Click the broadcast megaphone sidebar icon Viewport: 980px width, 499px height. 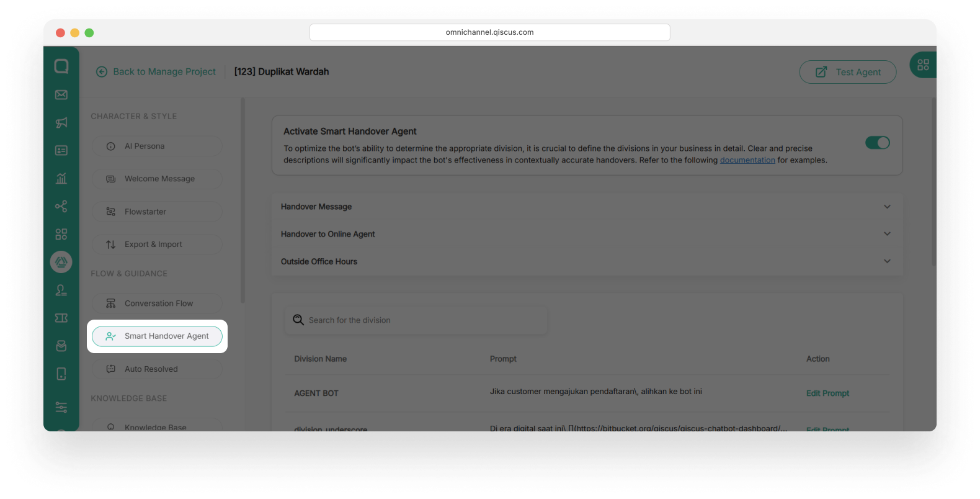[x=61, y=123]
